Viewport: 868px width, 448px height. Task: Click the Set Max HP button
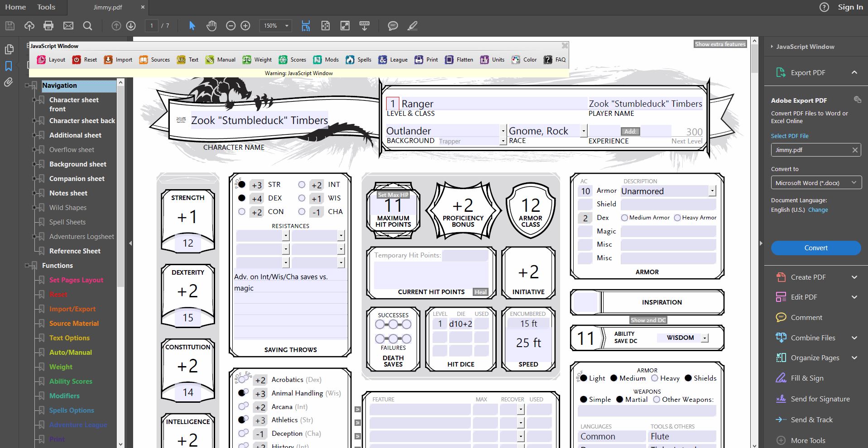(393, 195)
